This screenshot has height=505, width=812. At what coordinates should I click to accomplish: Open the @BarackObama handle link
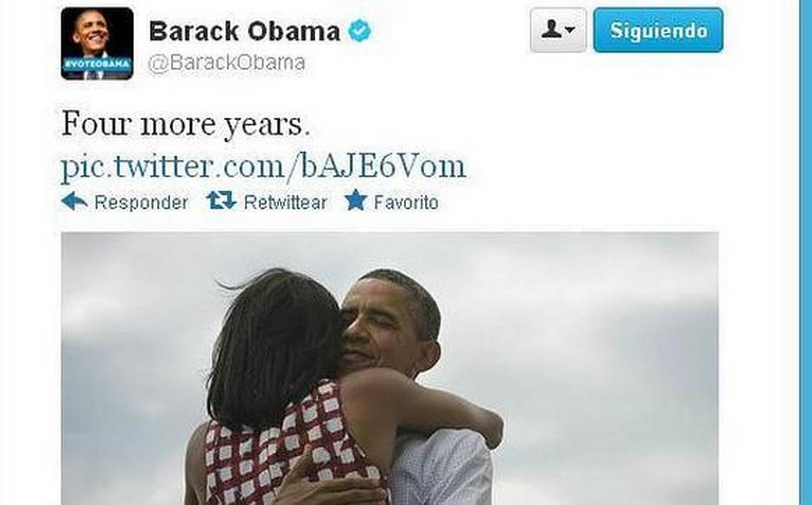[x=227, y=63]
